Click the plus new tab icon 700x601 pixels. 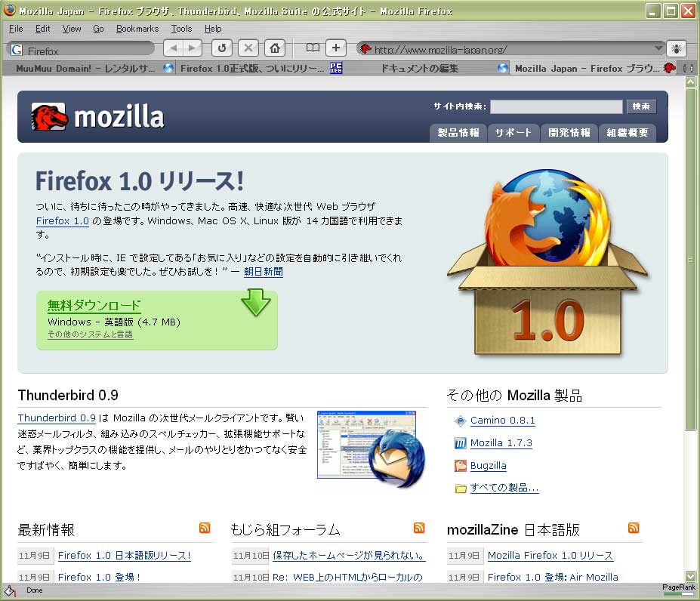click(x=336, y=48)
